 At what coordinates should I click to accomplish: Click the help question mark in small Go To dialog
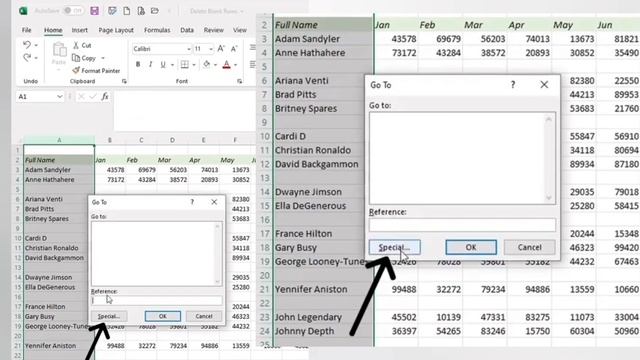pos(192,202)
